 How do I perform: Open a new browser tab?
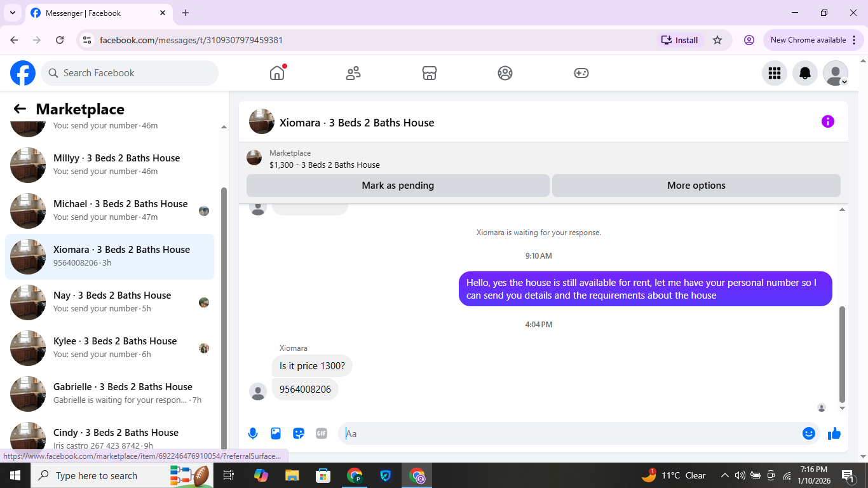pyautogui.click(x=186, y=13)
